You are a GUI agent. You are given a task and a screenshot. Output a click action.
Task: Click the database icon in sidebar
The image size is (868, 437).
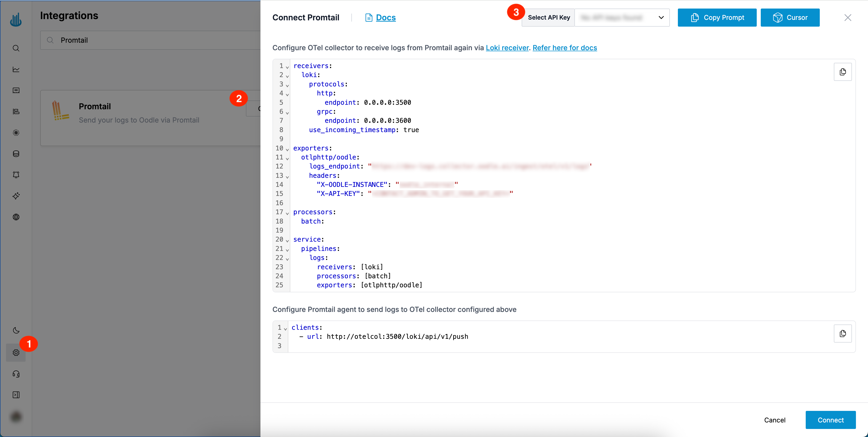tap(16, 154)
